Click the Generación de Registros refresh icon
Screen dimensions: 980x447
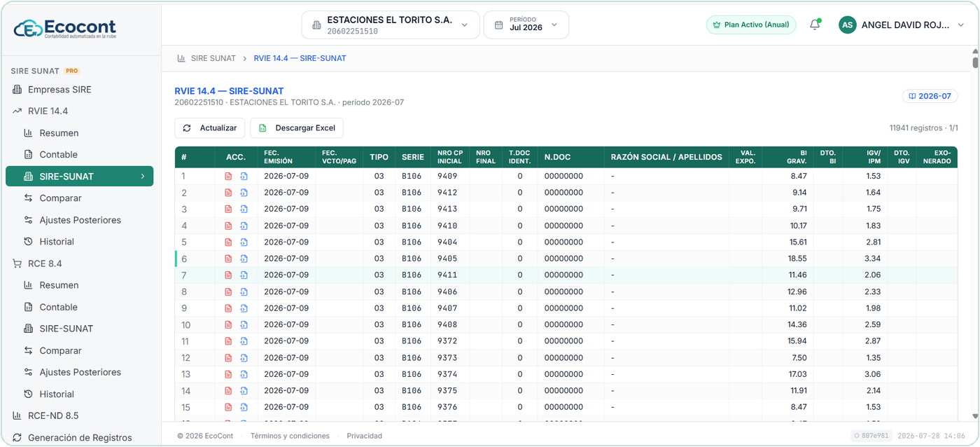point(17,437)
